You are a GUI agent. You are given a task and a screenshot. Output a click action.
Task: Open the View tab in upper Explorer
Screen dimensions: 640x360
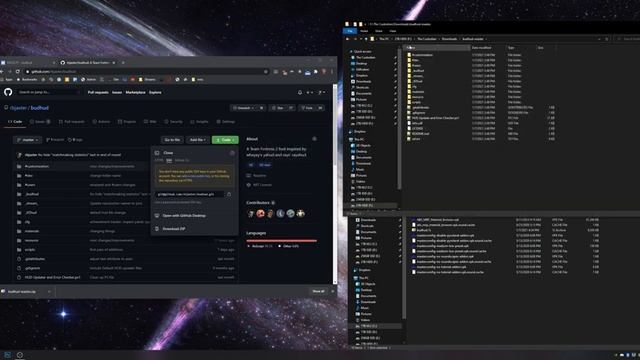[393, 31]
